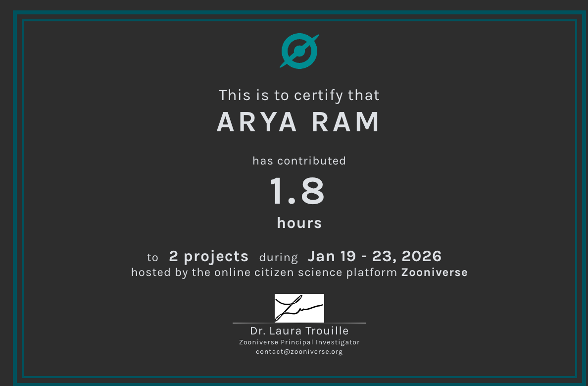Click the date range 'Jan 19 - 23, 2026'
The width and height of the screenshot is (588, 386).
click(x=375, y=256)
